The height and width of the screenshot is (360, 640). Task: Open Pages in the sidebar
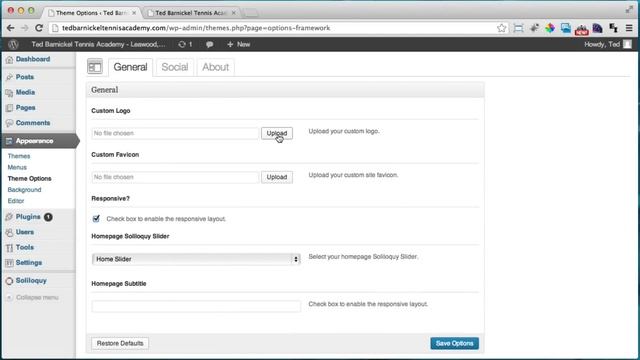click(25, 108)
